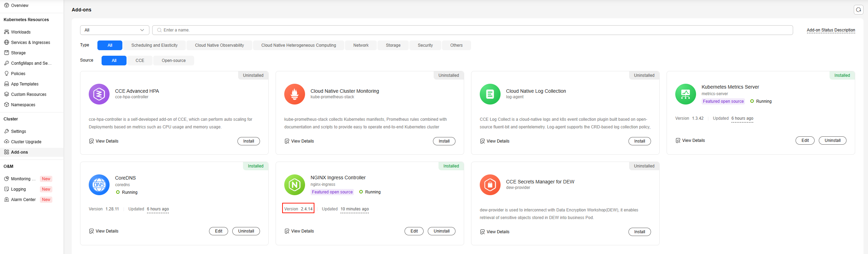Image resolution: width=868 pixels, height=254 pixels.
Task: Click the Alarm Center sidebar icon
Action: (x=6, y=199)
